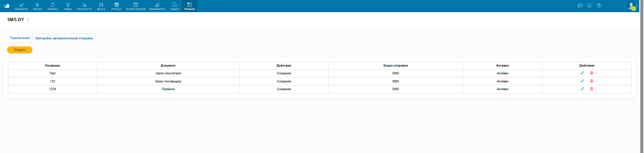Open the notifications bell
Viewport: 644px width, 153px height.
589,5
